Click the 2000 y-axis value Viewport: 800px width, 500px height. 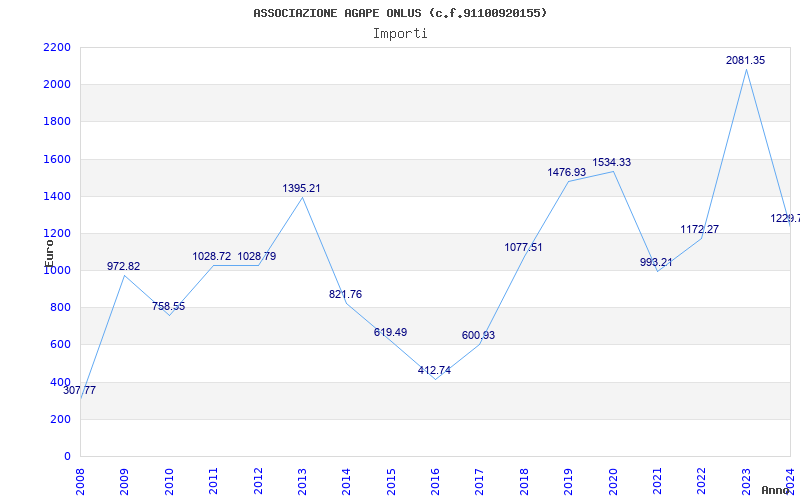tap(57, 85)
